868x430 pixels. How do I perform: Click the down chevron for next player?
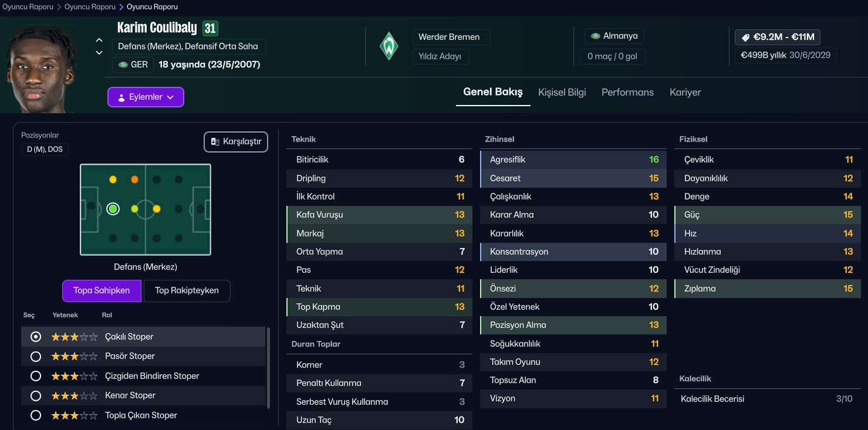click(99, 53)
